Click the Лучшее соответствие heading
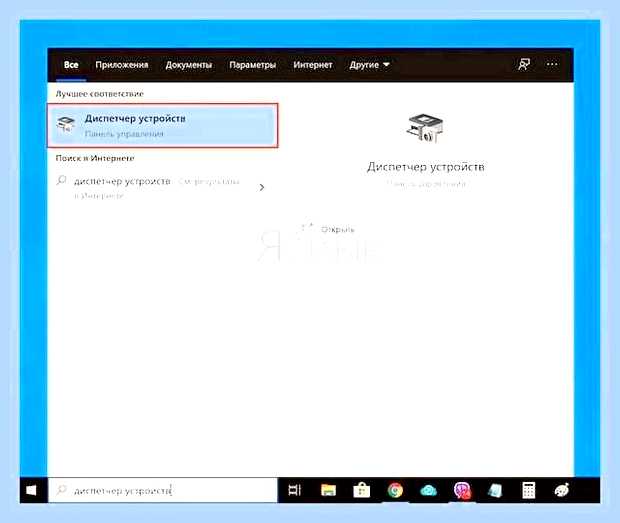Viewport: 620px width, 523px height. [x=99, y=94]
